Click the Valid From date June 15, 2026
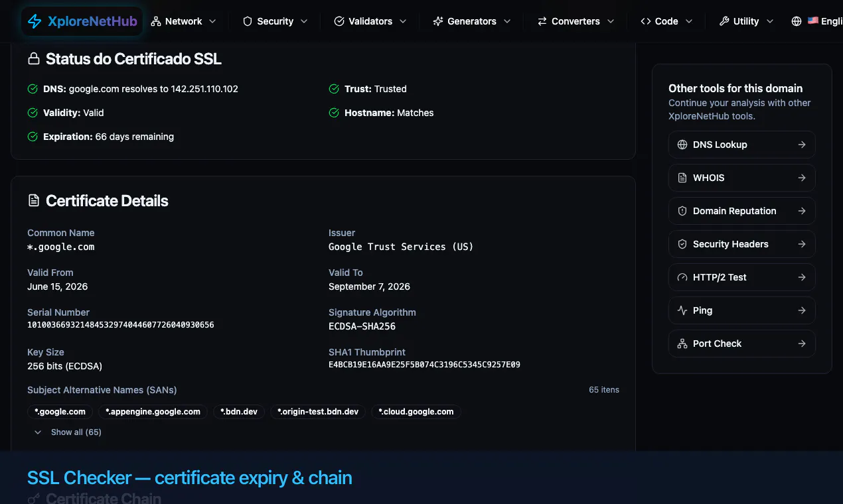 point(58,286)
